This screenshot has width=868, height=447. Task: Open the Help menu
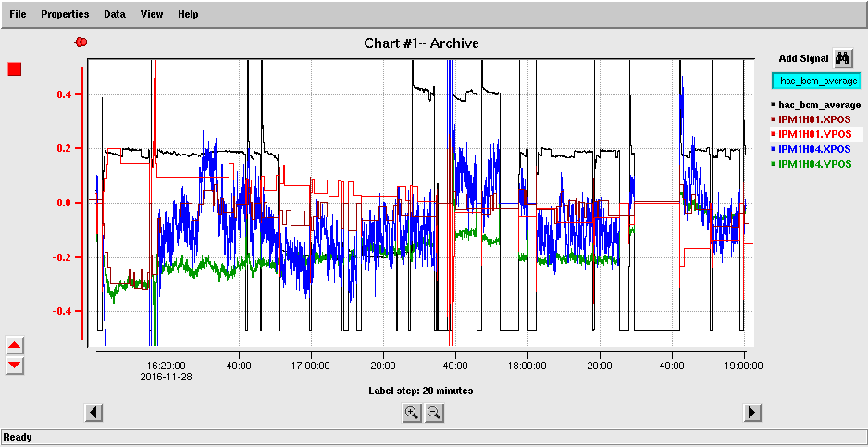(188, 14)
